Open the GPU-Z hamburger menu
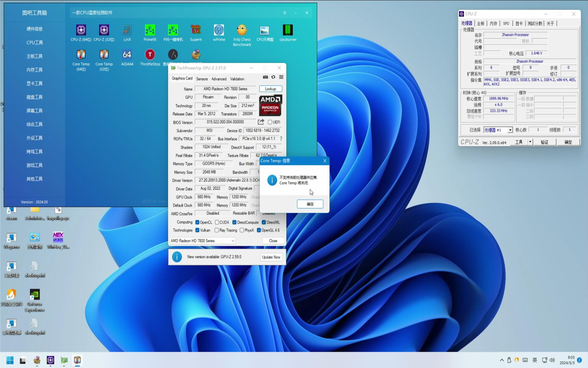The image size is (588, 368). pos(281,77)
